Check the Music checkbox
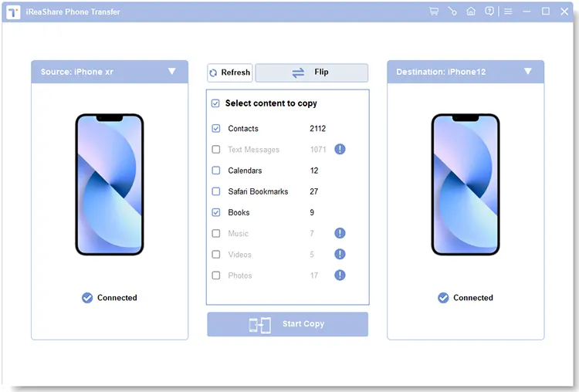Viewport: 579px width, 392px height. pos(216,233)
